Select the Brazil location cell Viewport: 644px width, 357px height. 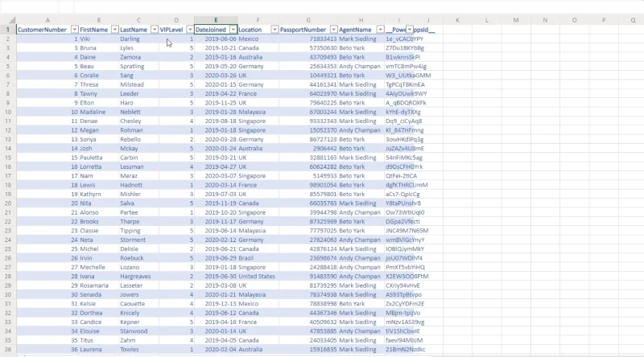[x=258, y=258]
